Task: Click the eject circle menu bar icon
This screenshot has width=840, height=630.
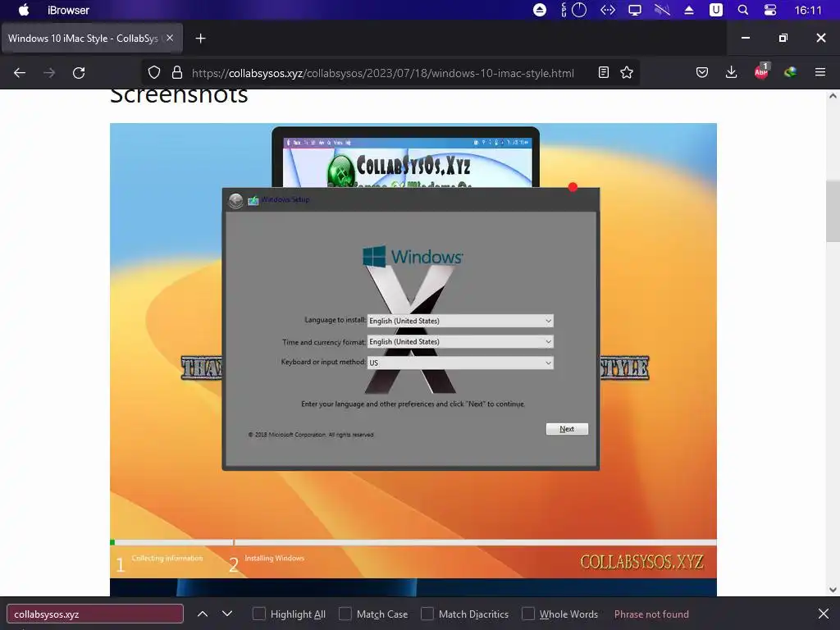Action: [540, 10]
